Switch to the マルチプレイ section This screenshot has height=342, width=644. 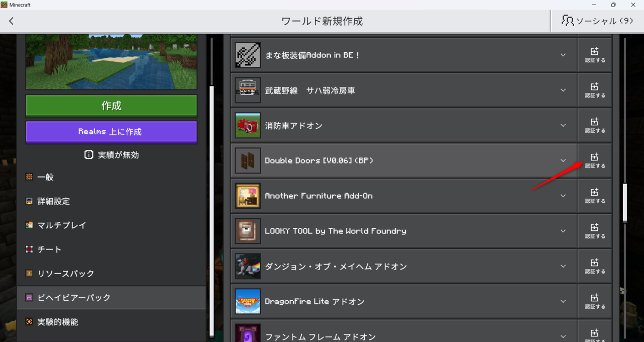pos(111,225)
